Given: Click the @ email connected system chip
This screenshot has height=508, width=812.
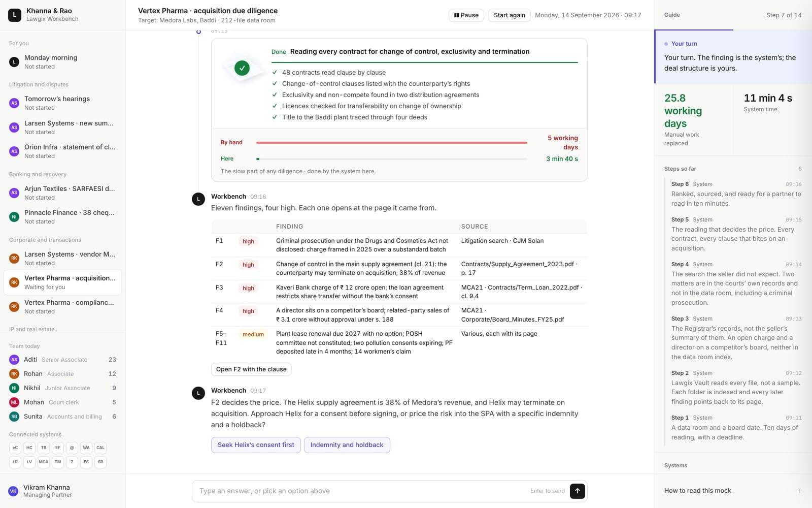Looking at the screenshot, I should [72, 448].
